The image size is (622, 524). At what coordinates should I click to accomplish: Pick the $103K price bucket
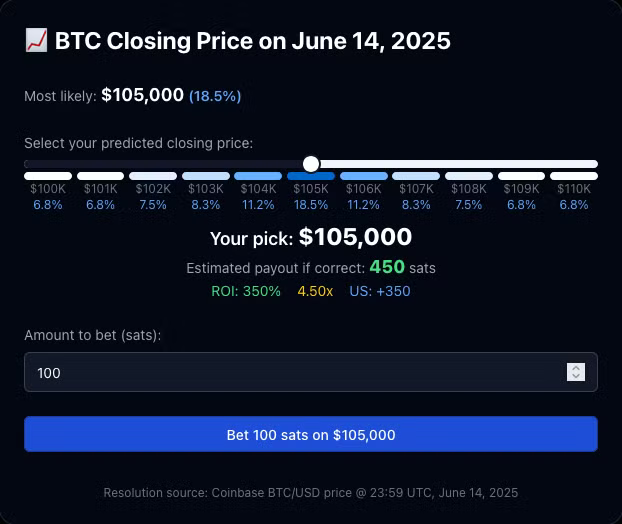coord(206,176)
